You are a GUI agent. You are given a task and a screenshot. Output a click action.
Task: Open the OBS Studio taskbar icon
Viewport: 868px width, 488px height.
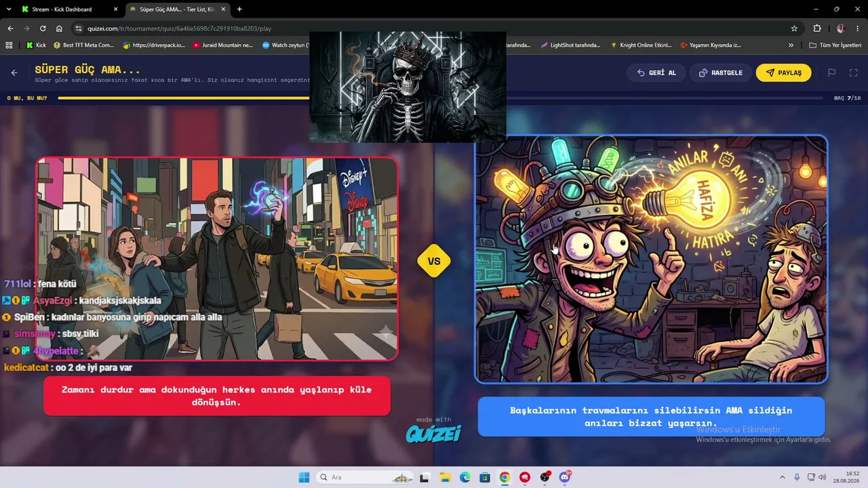(x=545, y=477)
